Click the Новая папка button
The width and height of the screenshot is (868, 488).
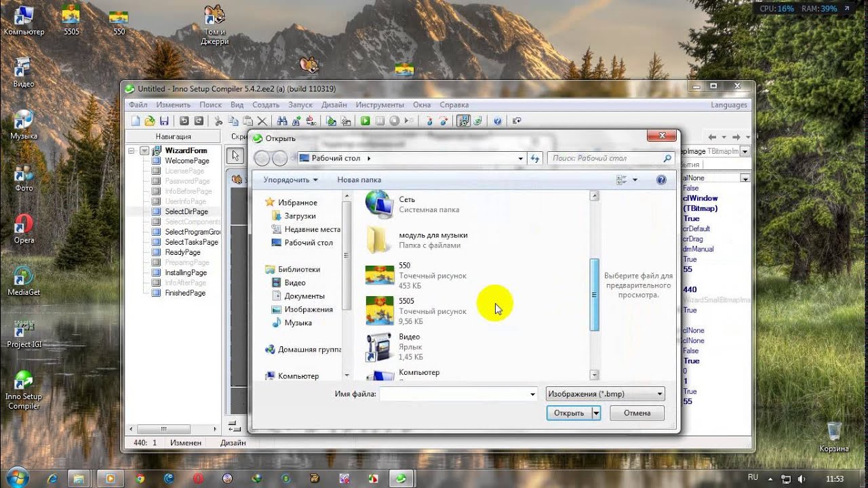[359, 180]
